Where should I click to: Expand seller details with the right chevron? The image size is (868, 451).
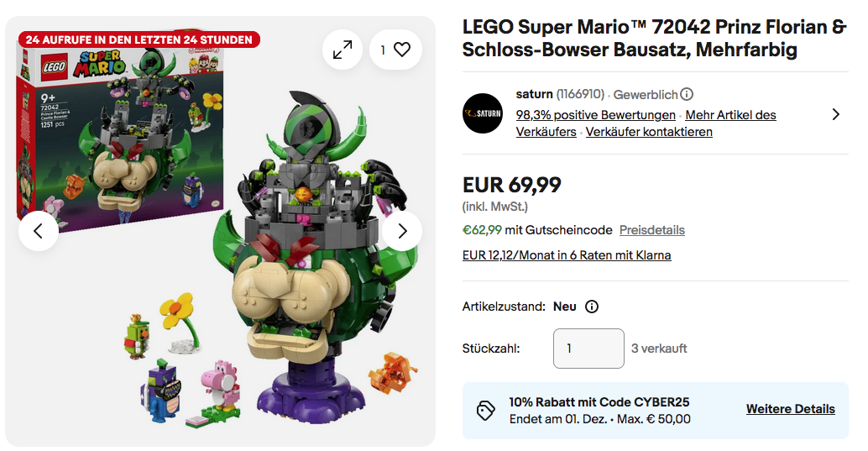tap(835, 114)
